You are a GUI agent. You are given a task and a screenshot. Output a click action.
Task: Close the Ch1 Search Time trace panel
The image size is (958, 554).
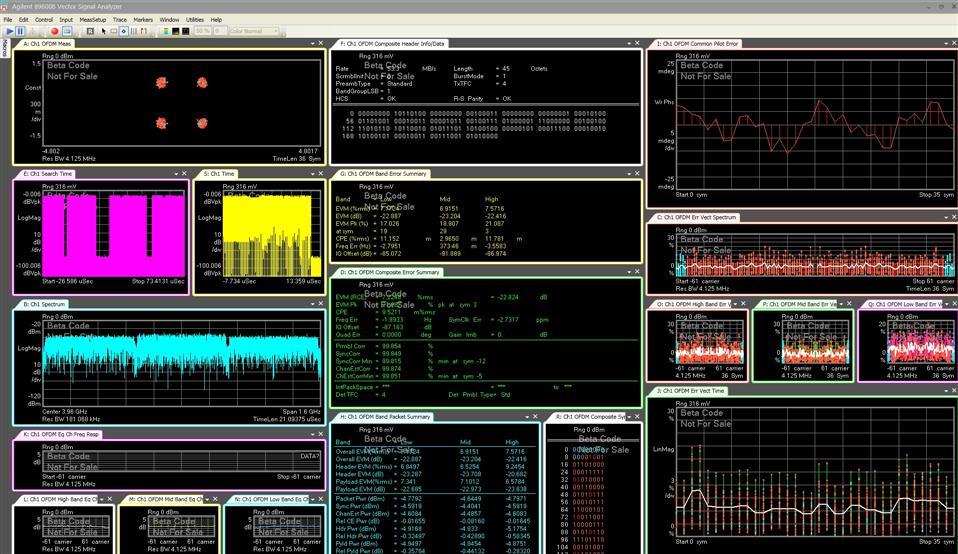[x=182, y=174]
